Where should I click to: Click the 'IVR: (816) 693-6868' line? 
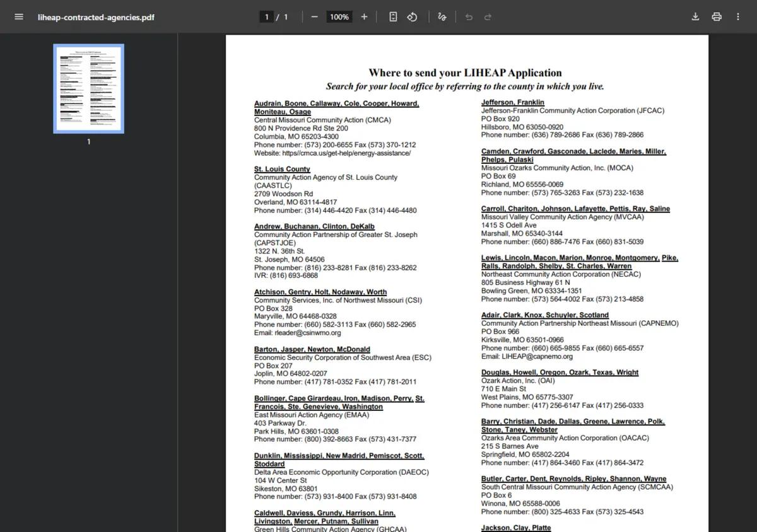[x=286, y=275]
